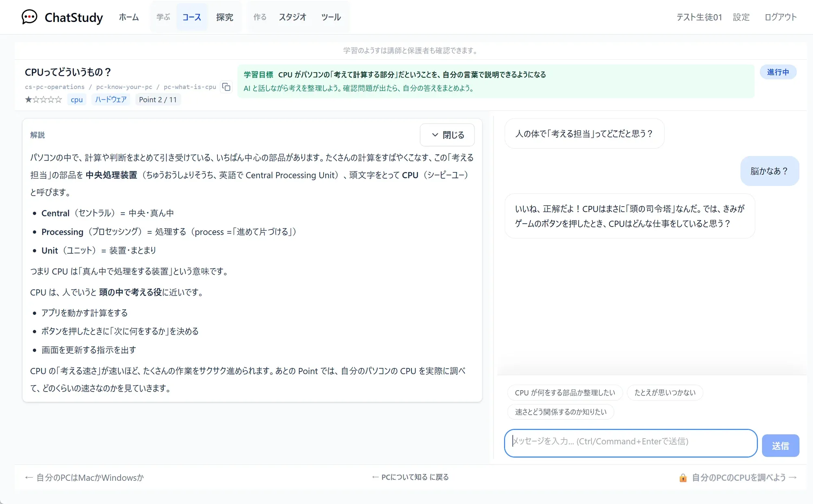Screen dimensions: 813x504
Task: Choose suggestion 速さとどう関係するのか知りたい
Action: click(561, 412)
